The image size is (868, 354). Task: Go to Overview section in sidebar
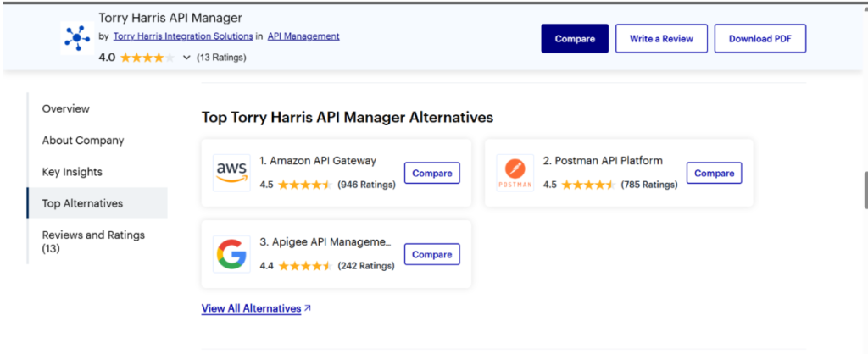click(x=66, y=109)
